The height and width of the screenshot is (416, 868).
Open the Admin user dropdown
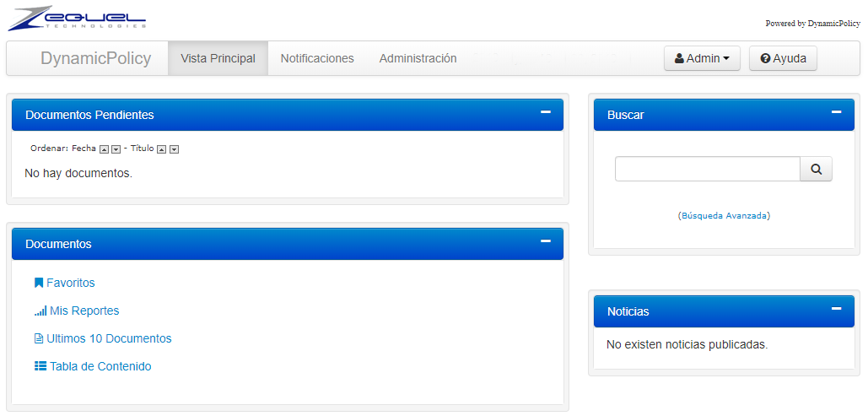(702, 58)
